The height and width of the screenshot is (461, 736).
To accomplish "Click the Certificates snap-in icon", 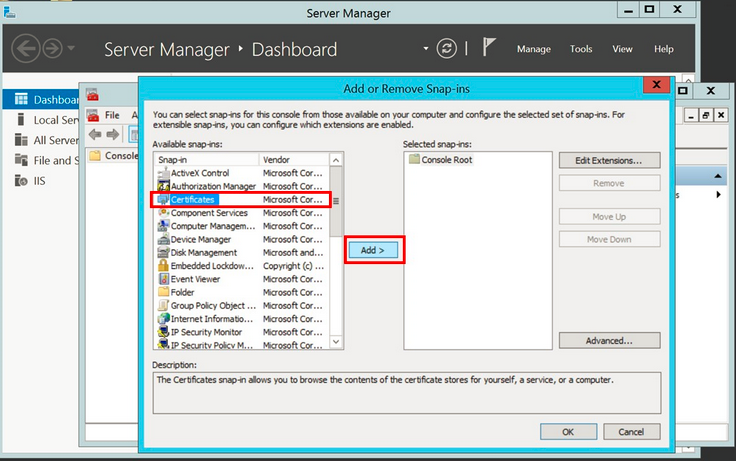I will click(163, 200).
